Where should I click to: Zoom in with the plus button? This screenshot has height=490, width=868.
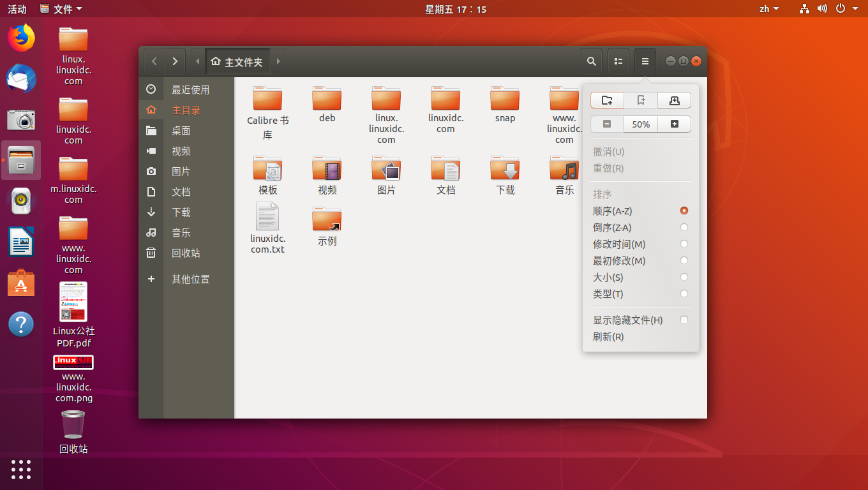click(674, 124)
